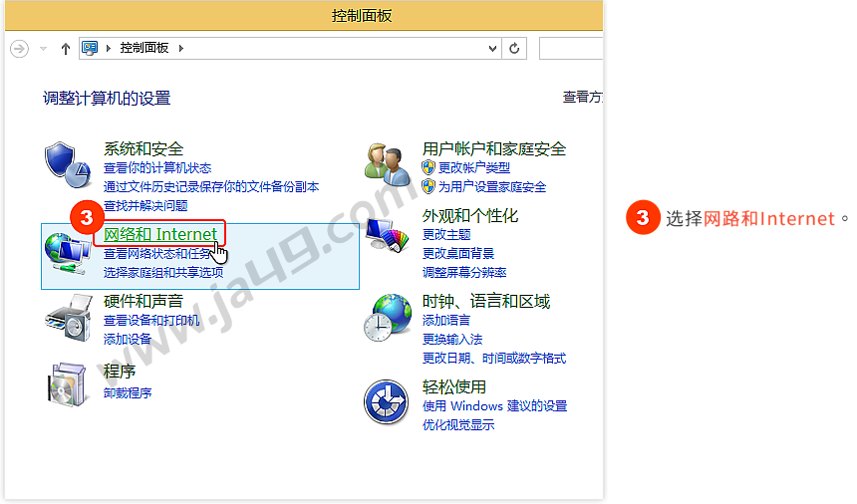857x504 pixels.
Task: Click the System and Security shield icon
Action: (68, 164)
